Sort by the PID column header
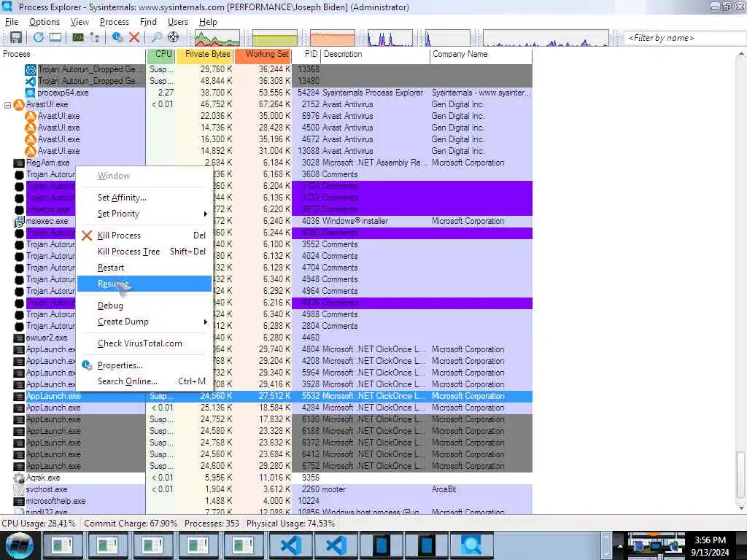The image size is (747, 560). coord(306,54)
